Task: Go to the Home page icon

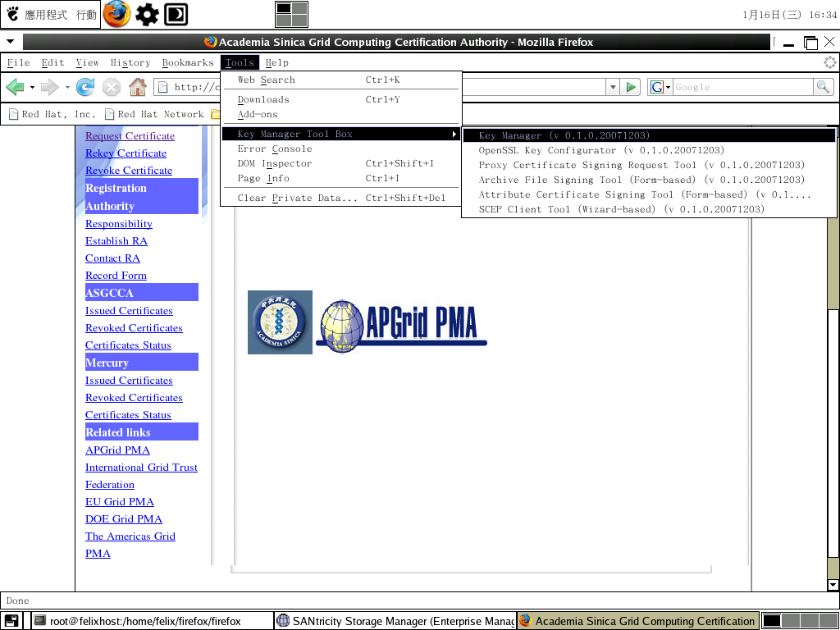Action: (x=138, y=87)
